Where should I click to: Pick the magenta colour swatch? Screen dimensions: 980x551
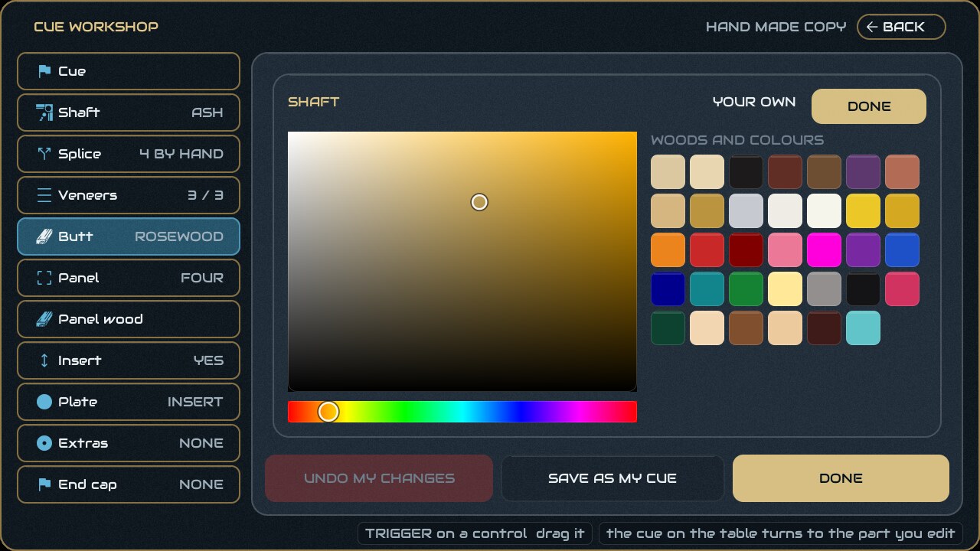pyautogui.click(x=824, y=249)
